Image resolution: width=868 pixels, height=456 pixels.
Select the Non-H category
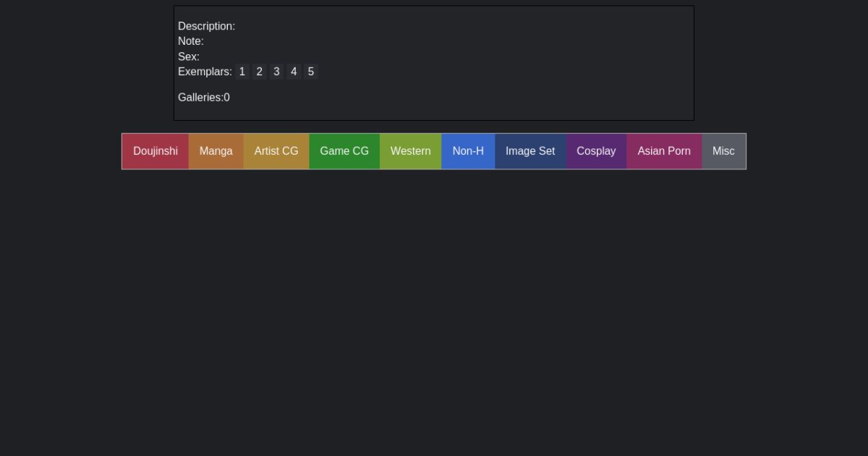[468, 151]
